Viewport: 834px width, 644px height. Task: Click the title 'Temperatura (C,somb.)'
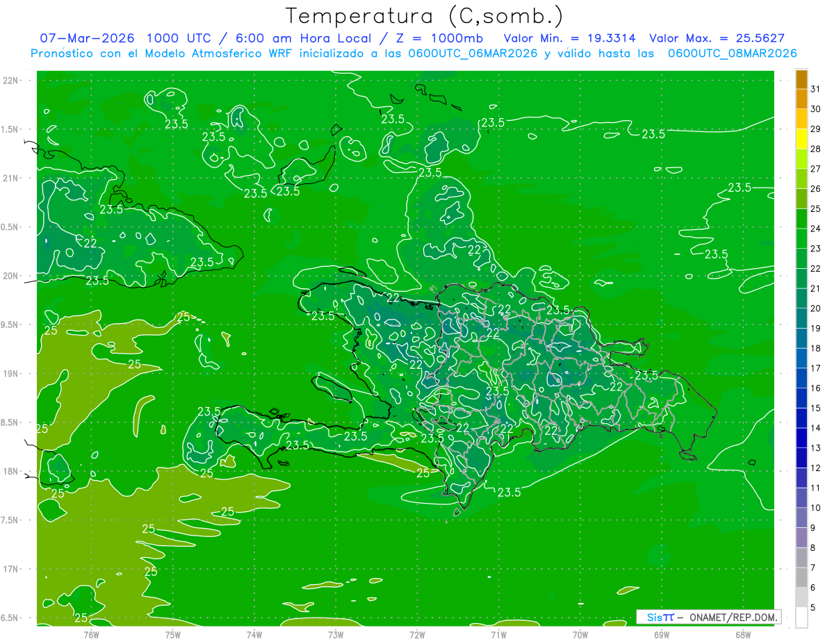click(x=424, y=16)
